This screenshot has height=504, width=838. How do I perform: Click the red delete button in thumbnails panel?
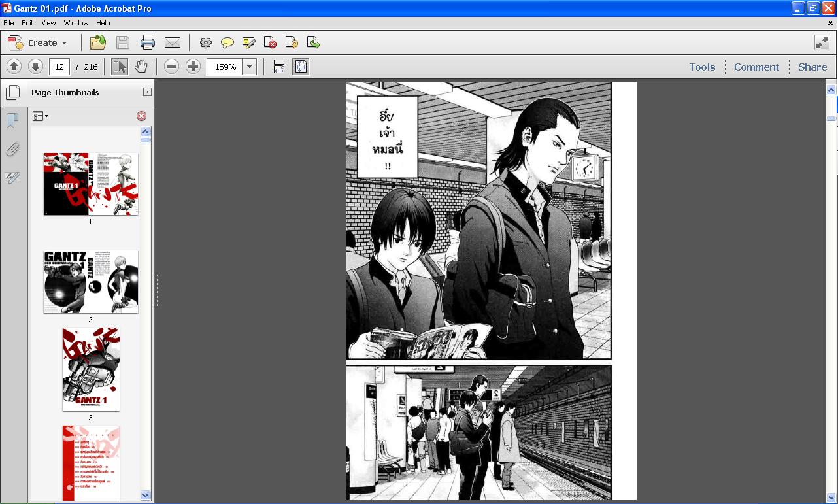point(141,116)
